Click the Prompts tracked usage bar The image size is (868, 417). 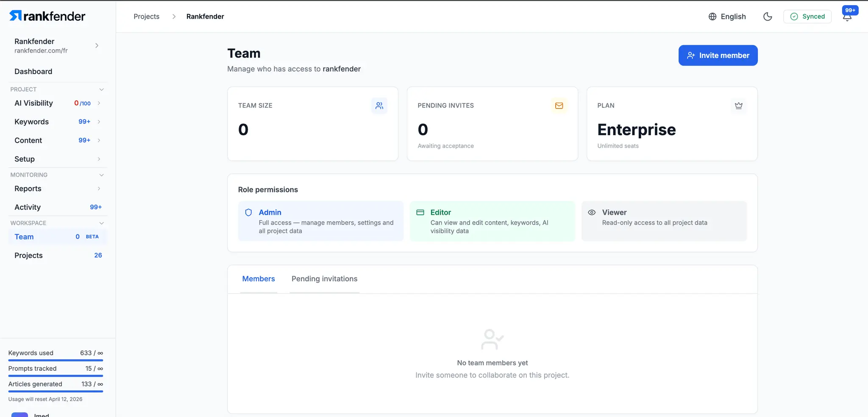[56, 376]
